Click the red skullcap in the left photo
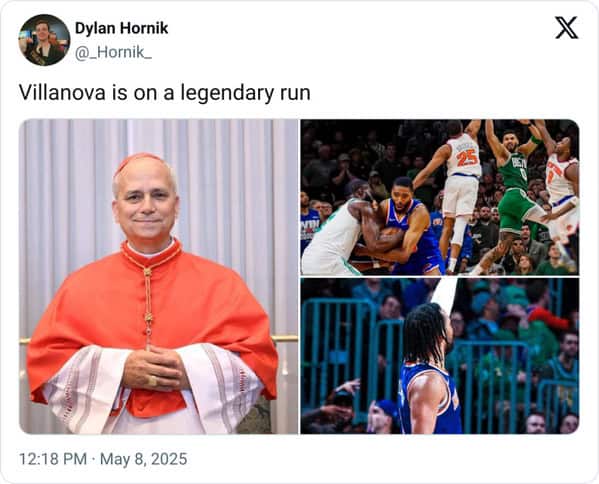 point(138,161)
